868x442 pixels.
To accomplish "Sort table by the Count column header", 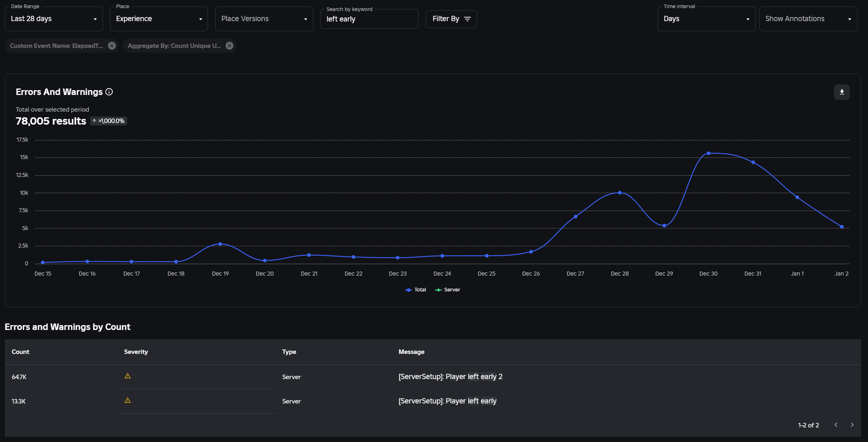I will point(21,352).
